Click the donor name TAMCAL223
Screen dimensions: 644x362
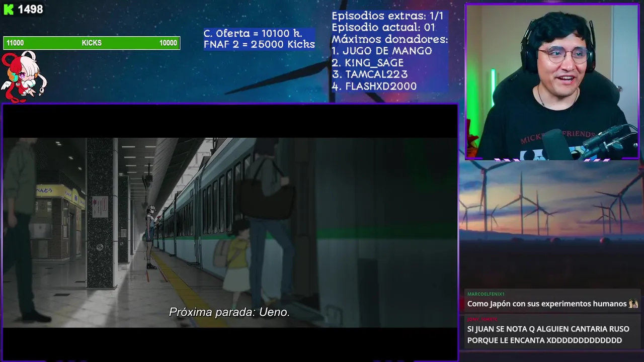(x=376, y=74)
